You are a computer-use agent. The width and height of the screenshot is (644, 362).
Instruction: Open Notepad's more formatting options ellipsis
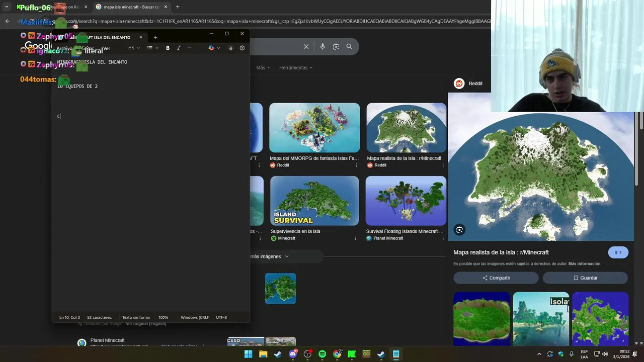pyautogui.click(x=189, y=48)
